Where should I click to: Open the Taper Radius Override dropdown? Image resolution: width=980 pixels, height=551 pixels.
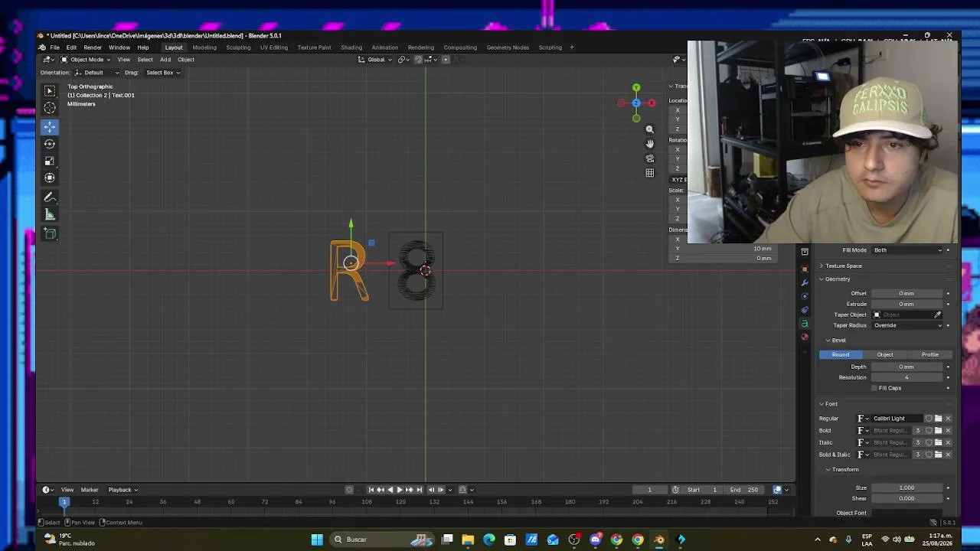[x=909, y=325]
